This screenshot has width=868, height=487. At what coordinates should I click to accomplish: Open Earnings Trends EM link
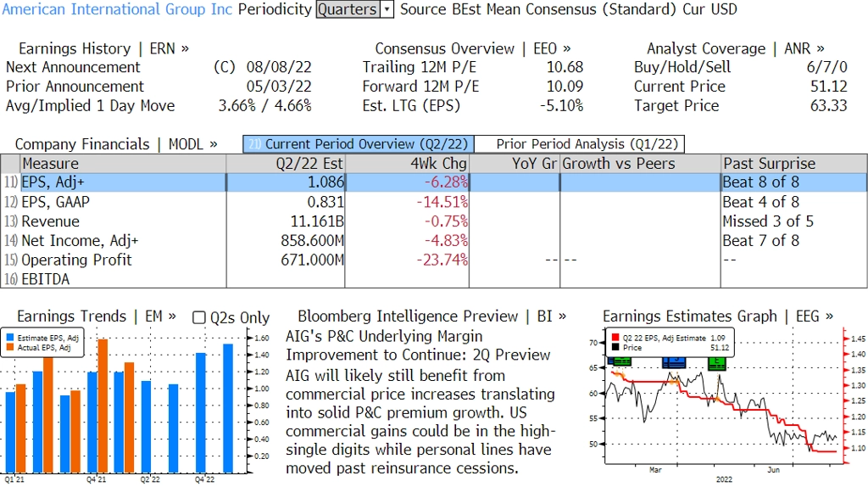[x=97, y=316]
